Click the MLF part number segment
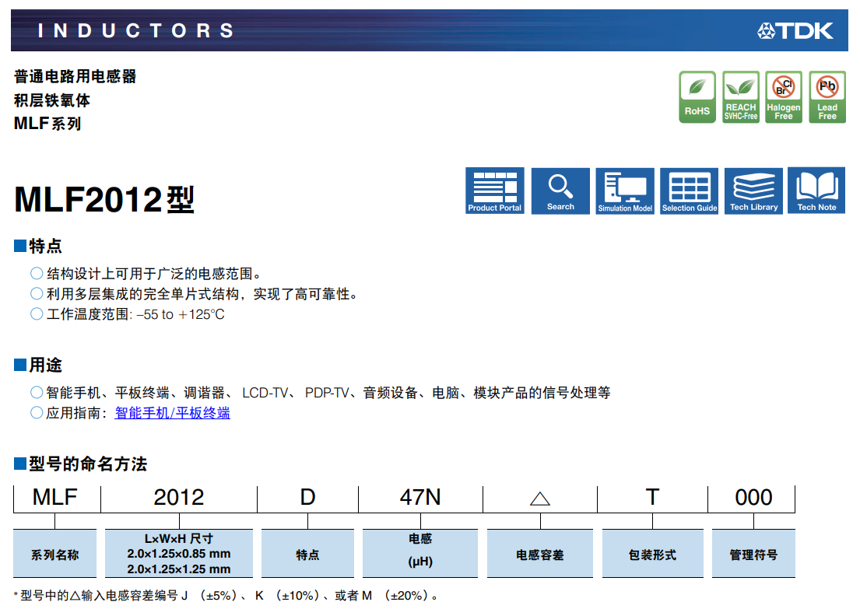 pyautogui.click(x=54, y=498)
